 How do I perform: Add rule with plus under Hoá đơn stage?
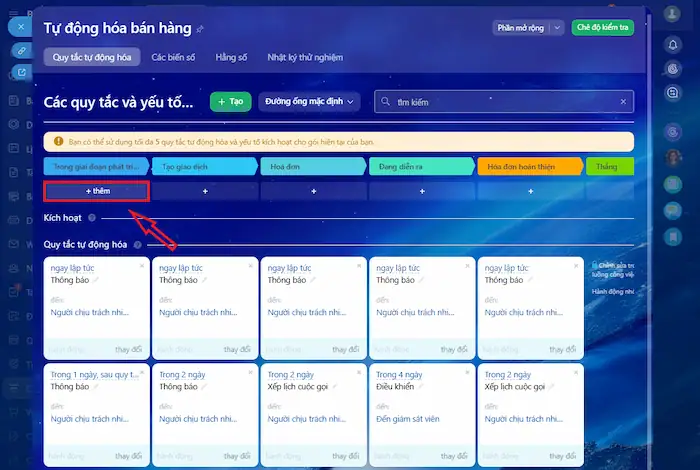click(x=314, y=191)
